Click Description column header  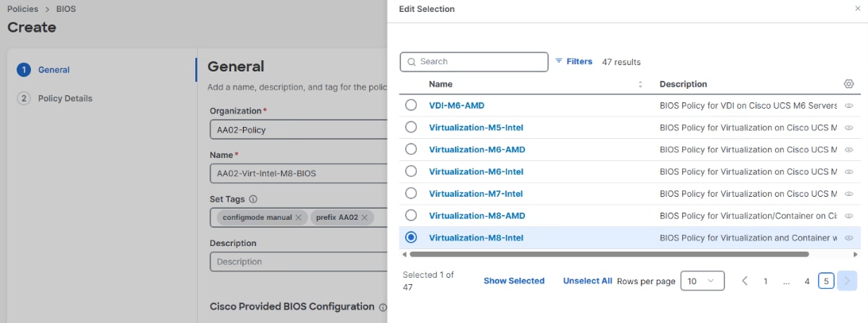[x=683, y=84]
